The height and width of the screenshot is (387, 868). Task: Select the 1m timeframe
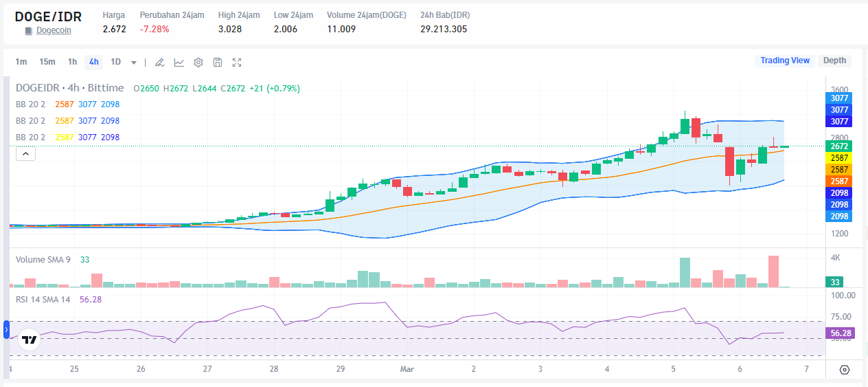click(21, 62)
